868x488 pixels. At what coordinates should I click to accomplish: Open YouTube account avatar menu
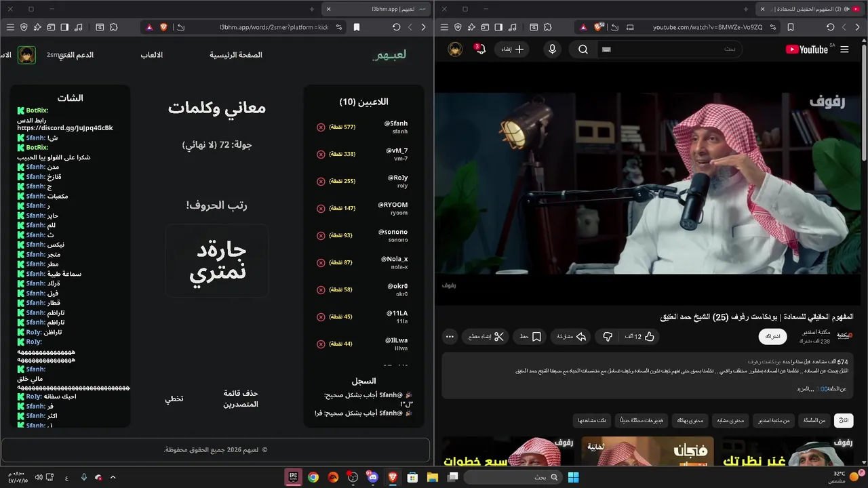(x=456, y=49)
